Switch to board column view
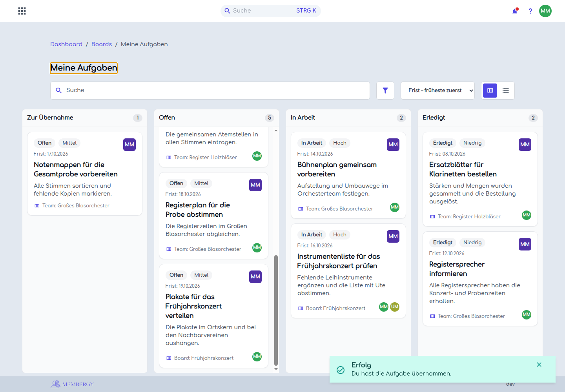This screenshot has width=565, height=392. point(490,91)
